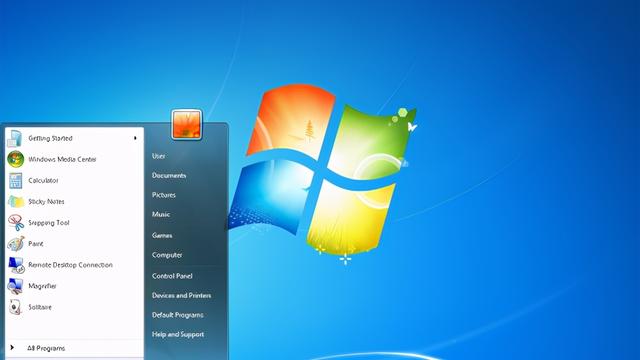Open the Games folder

162,236
